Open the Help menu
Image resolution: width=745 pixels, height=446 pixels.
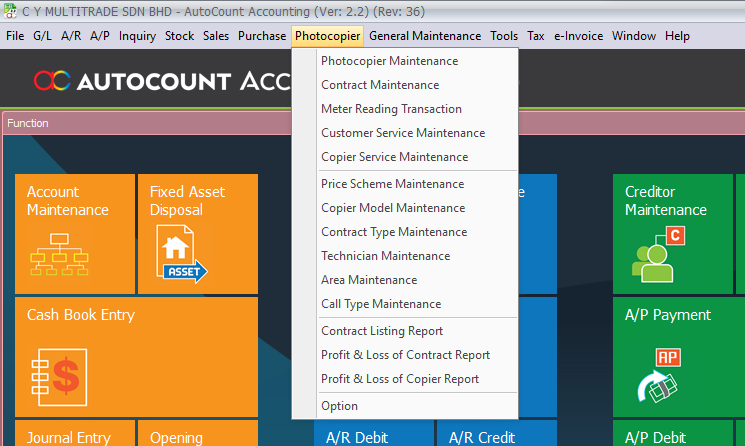pos(677,36)
